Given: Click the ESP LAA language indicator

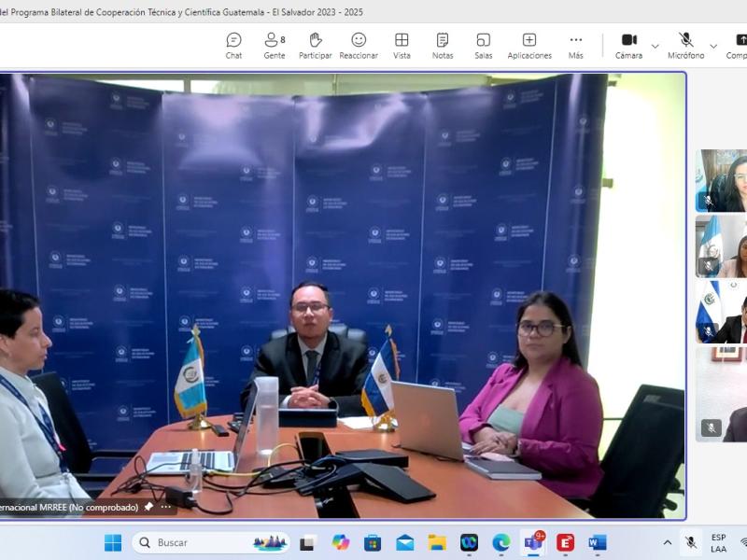Looking at the screenshot, I should click(718, 543).
